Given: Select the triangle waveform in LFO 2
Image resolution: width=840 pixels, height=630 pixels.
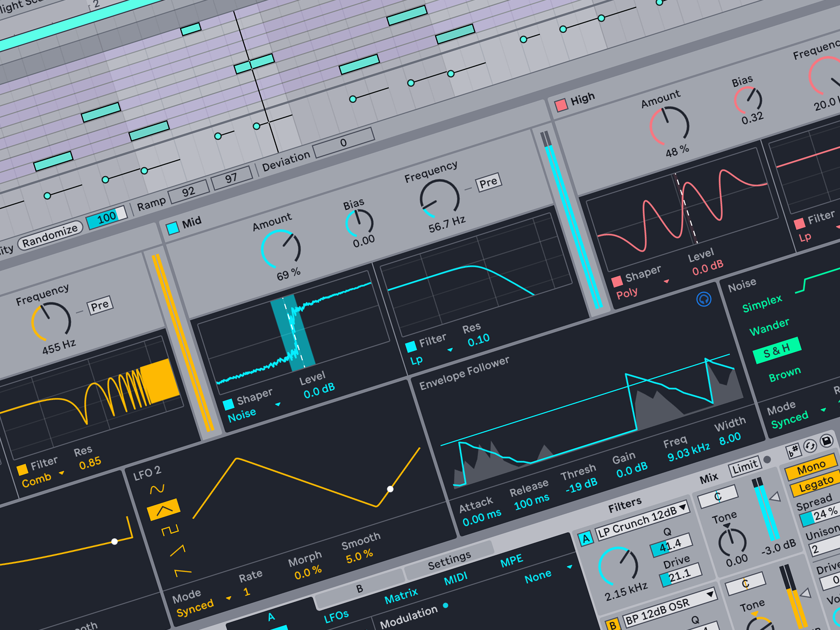Looking at the screenshot, I should [163, 510].
